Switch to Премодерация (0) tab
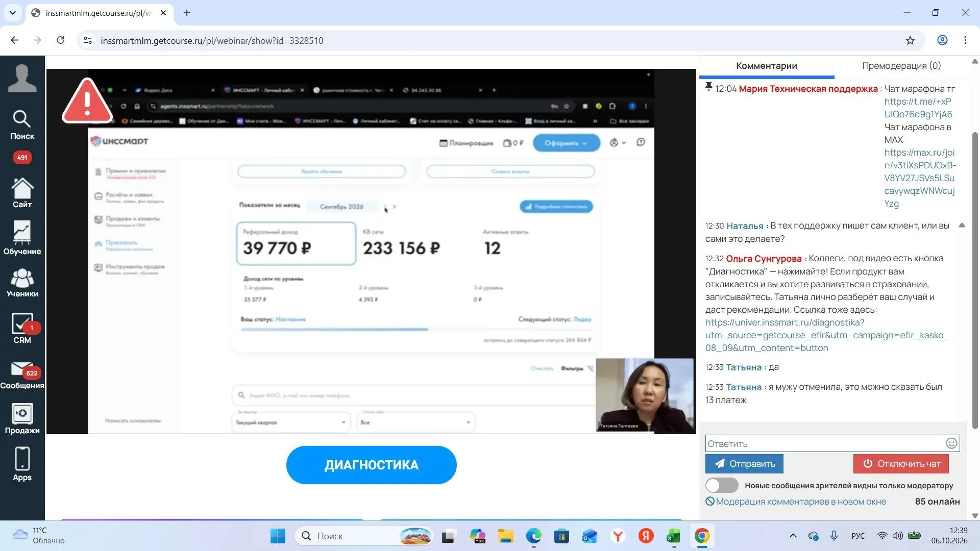The height and width of the screenshot is (551, 980). [901, 66]
